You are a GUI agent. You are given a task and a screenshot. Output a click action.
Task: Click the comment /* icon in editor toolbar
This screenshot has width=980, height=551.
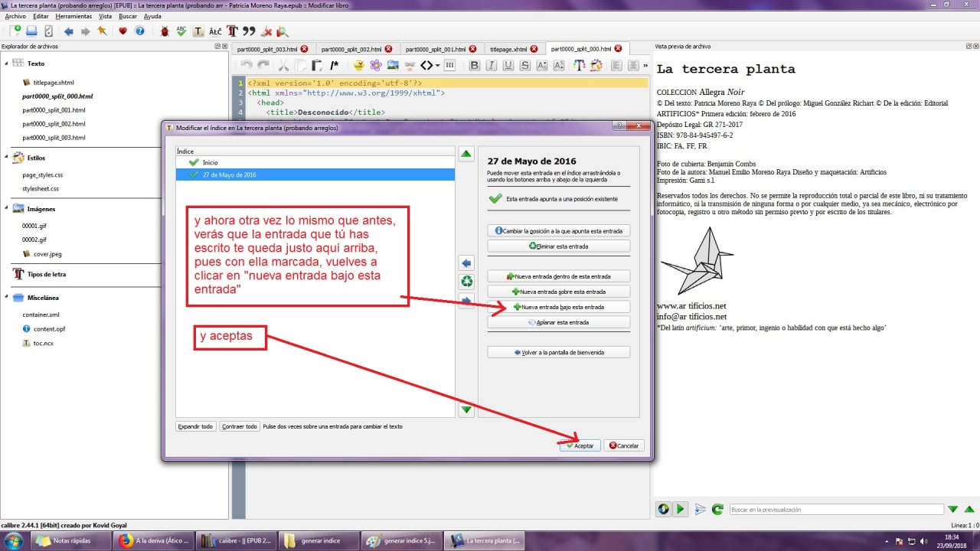click(334, 65)
